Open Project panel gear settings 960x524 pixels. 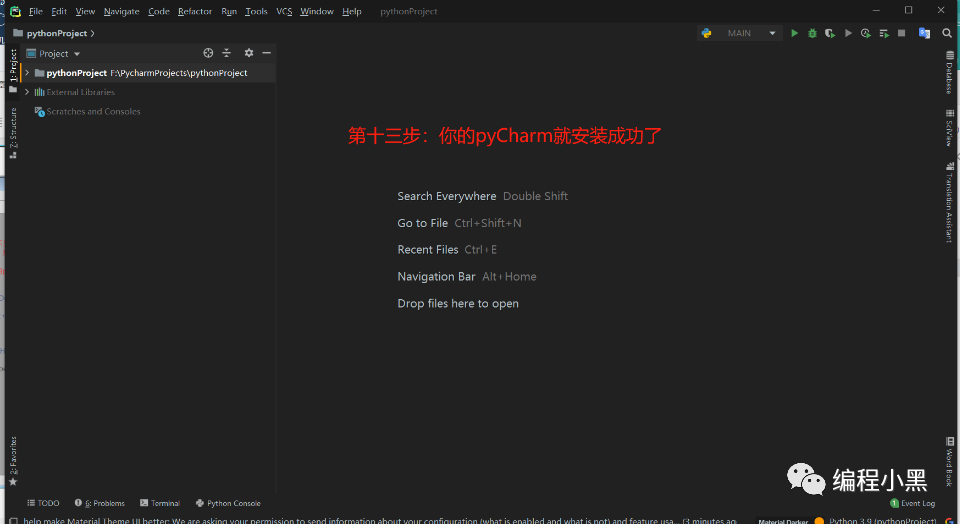(x=249, y=53)
